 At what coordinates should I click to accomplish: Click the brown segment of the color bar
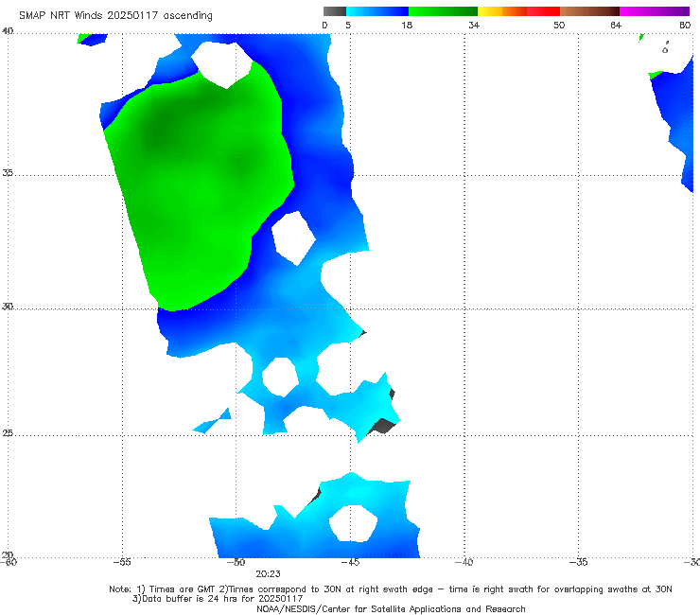tap(589, 11)
